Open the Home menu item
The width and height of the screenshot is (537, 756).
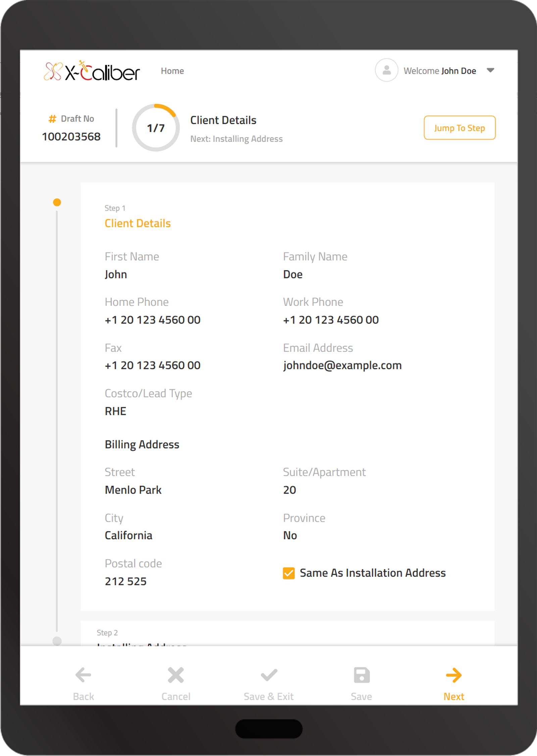click(x=172, y=71)
